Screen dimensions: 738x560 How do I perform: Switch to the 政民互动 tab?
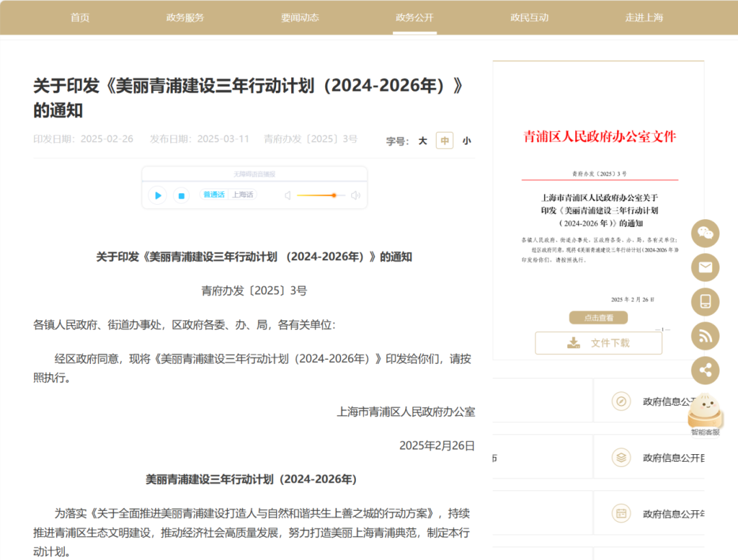(x=529, y=18)
